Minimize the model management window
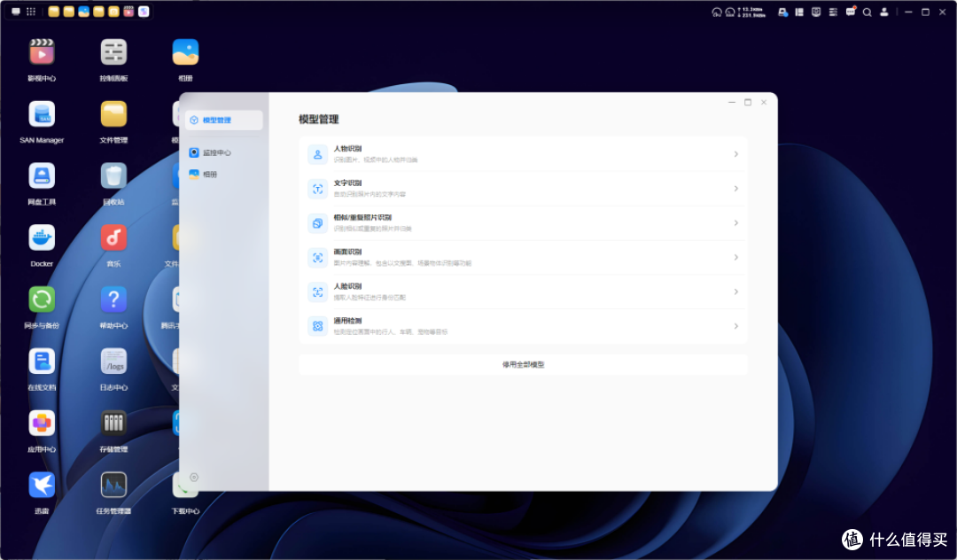Screen dimensions: 957x560 click(732, 103)
